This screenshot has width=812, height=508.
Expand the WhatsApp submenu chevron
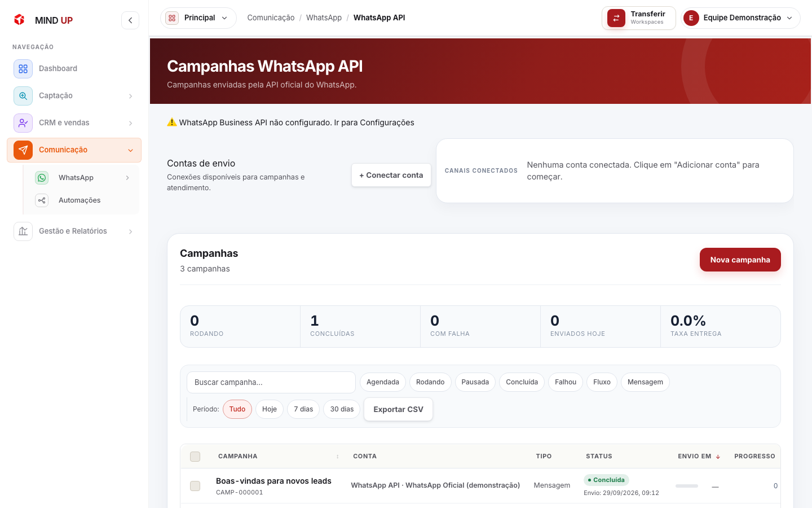point(127,178)
